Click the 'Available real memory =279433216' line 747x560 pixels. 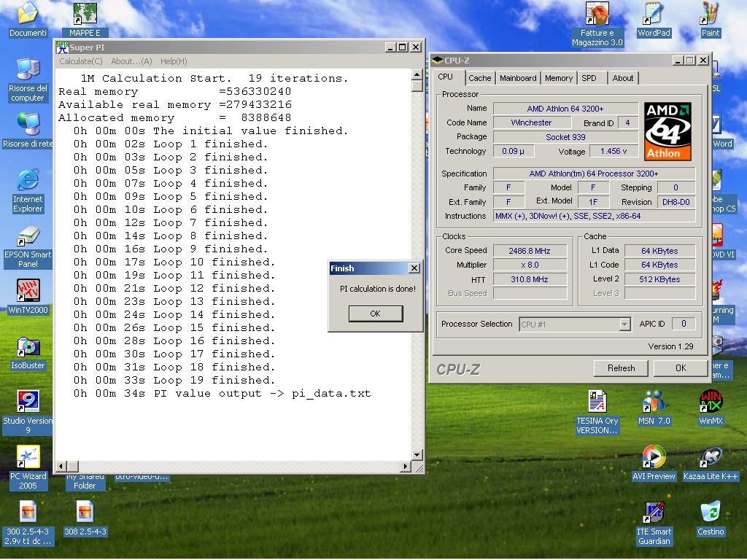pos(175,104)
